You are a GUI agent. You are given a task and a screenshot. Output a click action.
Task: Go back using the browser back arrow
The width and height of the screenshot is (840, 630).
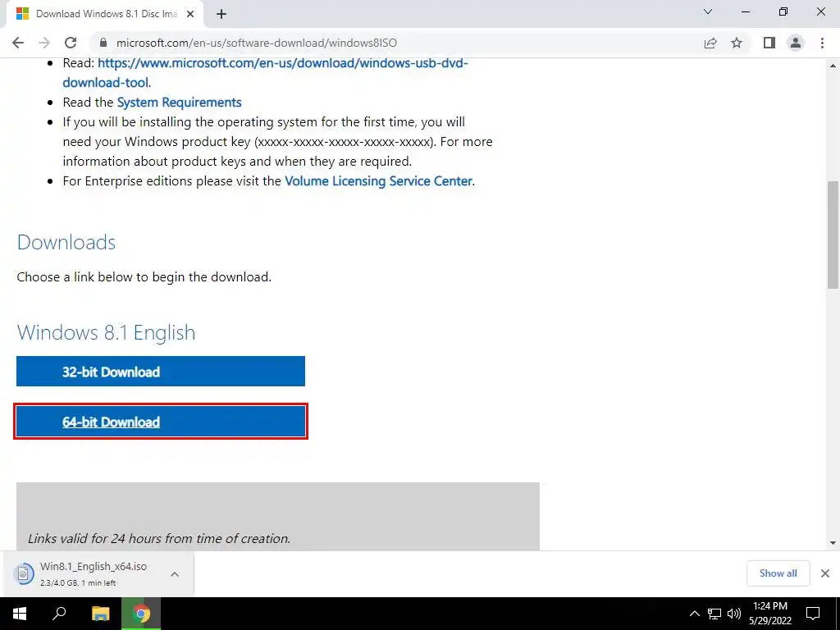18,43
